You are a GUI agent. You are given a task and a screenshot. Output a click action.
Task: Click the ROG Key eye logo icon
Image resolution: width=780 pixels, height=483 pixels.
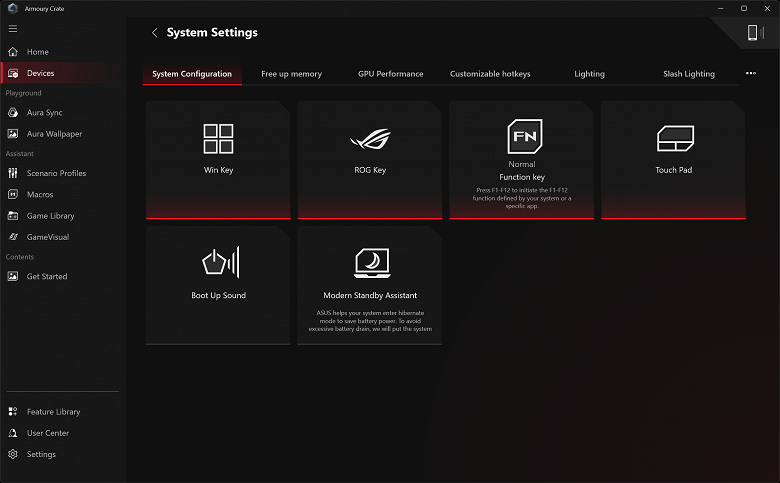[370, 139]
